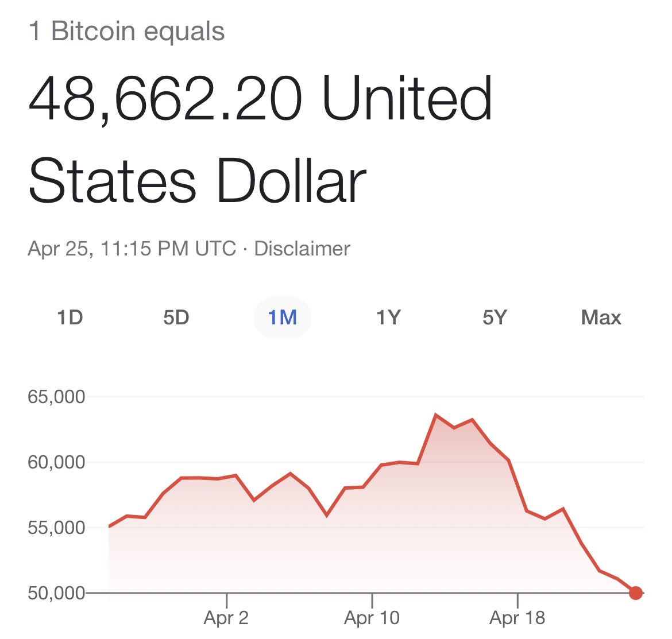Click the 65,000 y-axis label
The height and width of the screenshot is (639, 672).
(x=56, y=397)
